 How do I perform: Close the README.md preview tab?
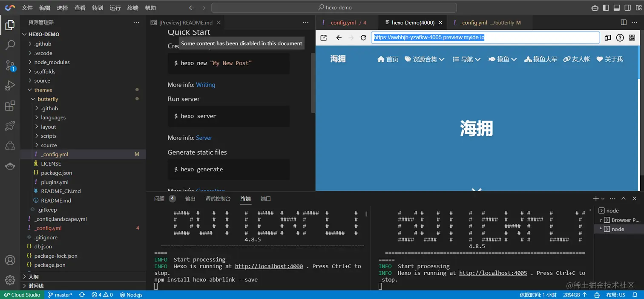click(x=218, y=23)
